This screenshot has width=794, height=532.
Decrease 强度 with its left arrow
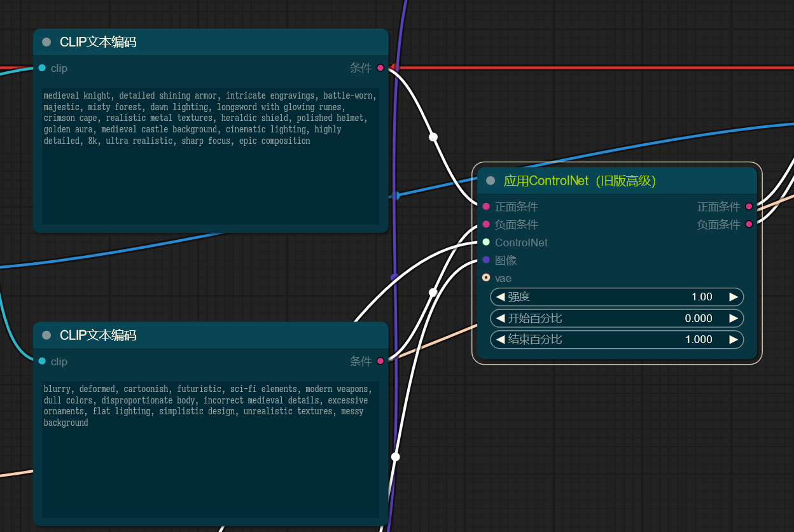click(500, 297)
